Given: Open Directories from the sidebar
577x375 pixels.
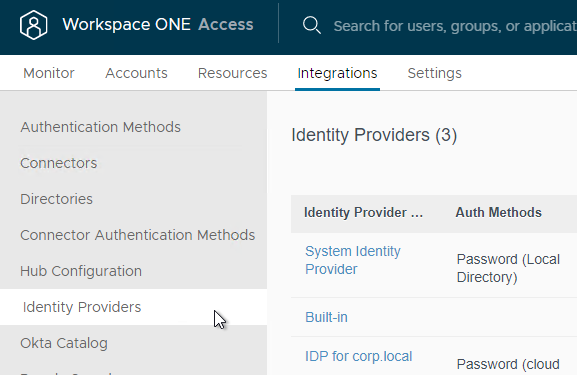Looking at the screenshot, I should click(x=56, y=199).
